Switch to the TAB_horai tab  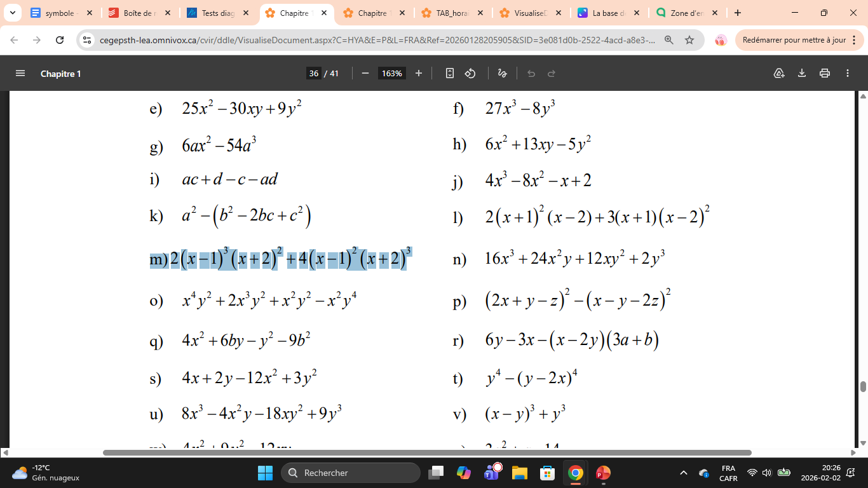click(x=451, y=13)
